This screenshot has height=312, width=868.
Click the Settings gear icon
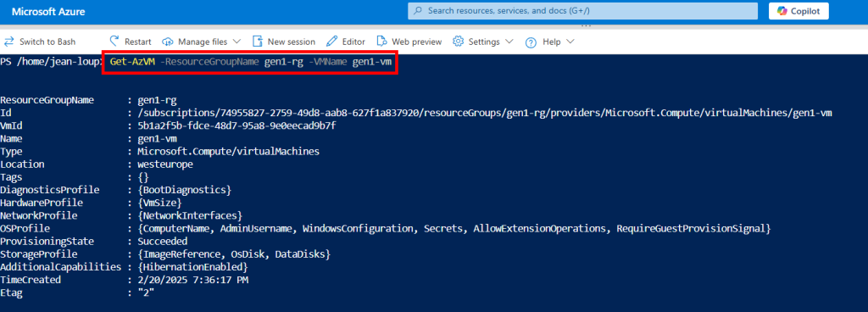(458, 42)
